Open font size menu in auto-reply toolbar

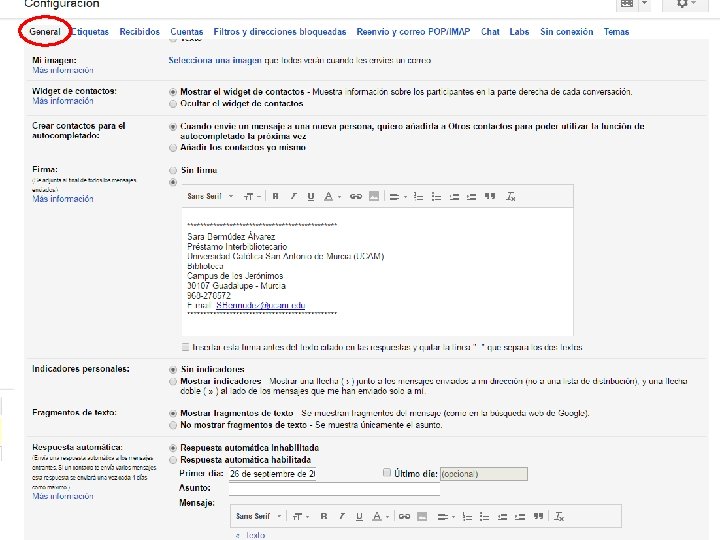[301, 517]
